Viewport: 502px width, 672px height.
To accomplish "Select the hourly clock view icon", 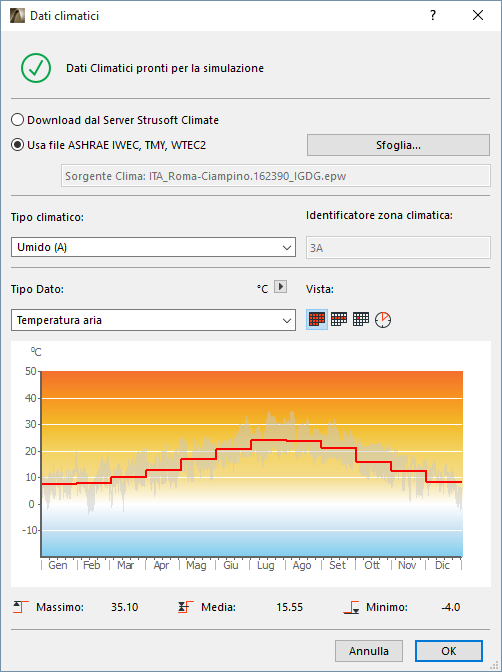I will tap(383, 320).
